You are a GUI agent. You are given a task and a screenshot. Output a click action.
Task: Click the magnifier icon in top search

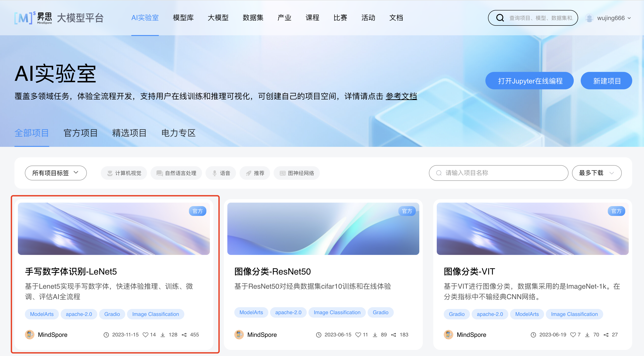(500, 18)
